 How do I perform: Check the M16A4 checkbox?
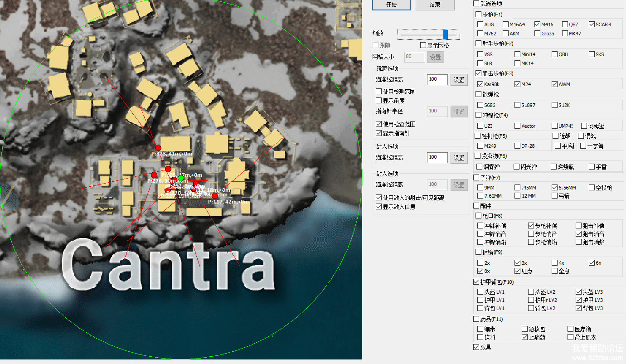click(x=505, y=24)
